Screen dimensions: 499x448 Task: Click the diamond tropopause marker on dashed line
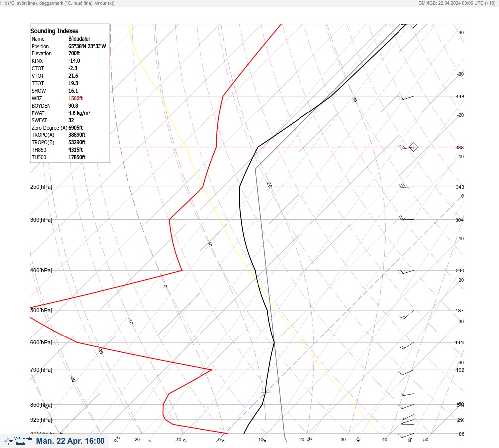click(x=413, y=147)
